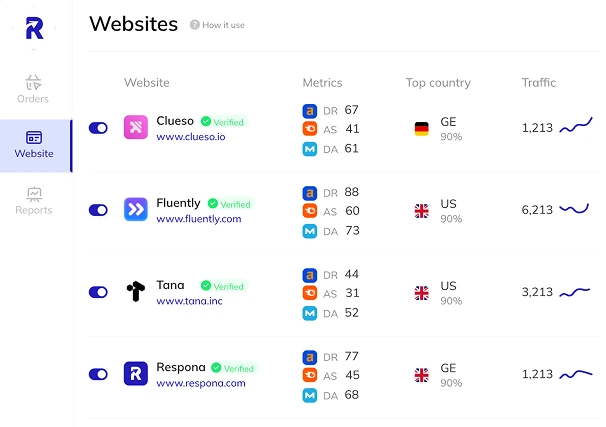Click the Respona app icon
Screen dimensions: 606x427
tap(135, 373)
